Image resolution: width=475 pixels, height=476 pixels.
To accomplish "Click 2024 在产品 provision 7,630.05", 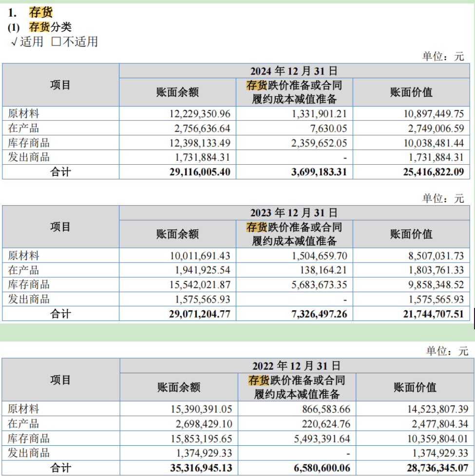I will (328, 129).
